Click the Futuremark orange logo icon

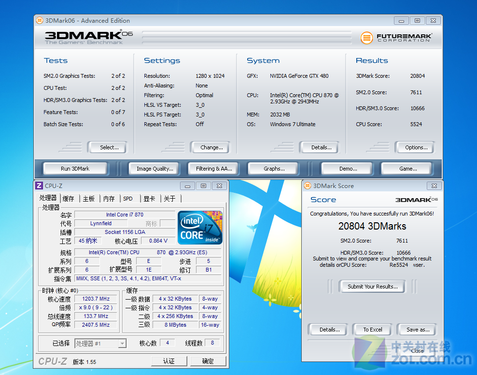[x=366, y=38]
